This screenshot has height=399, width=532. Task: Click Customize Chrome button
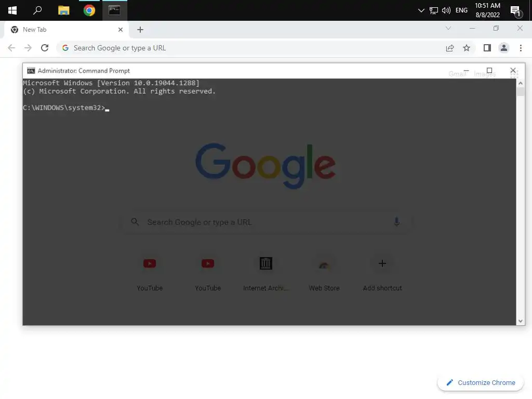481,382
